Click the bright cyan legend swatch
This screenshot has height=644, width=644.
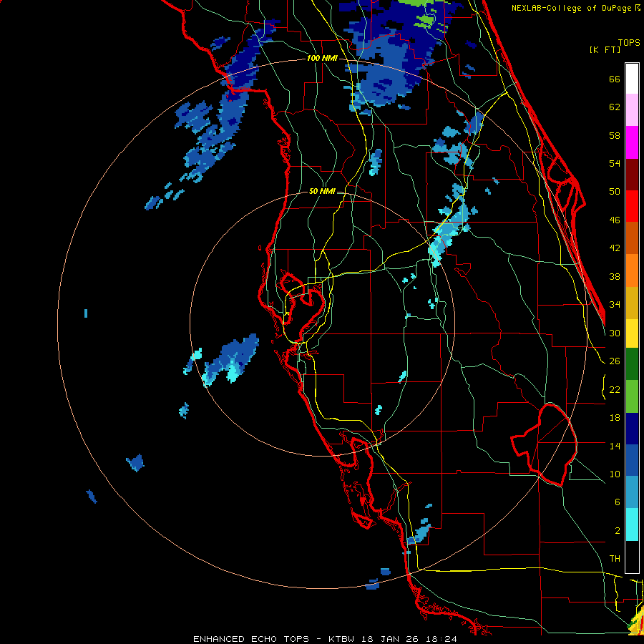pos(632,525)
